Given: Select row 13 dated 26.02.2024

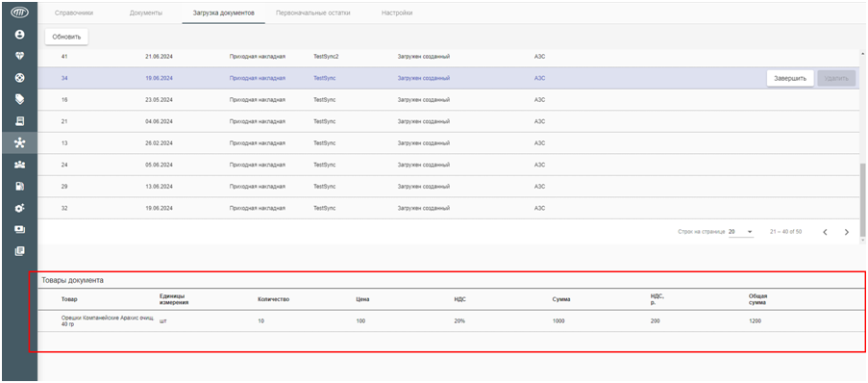Looking at the screenshot, I should point(448,143).
